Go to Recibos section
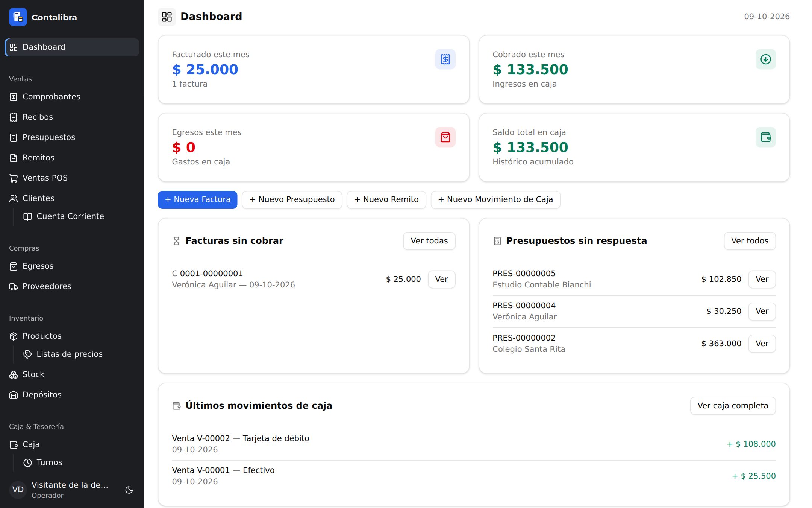Viewport: 812px width, 508px height. point(72,117)
